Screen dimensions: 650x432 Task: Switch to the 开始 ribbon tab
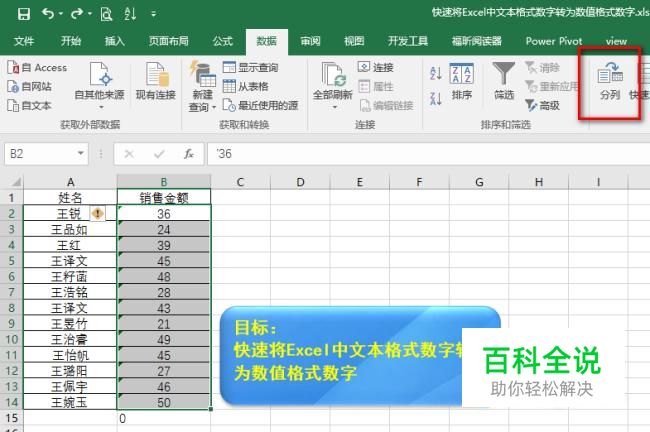pos(71,41)
